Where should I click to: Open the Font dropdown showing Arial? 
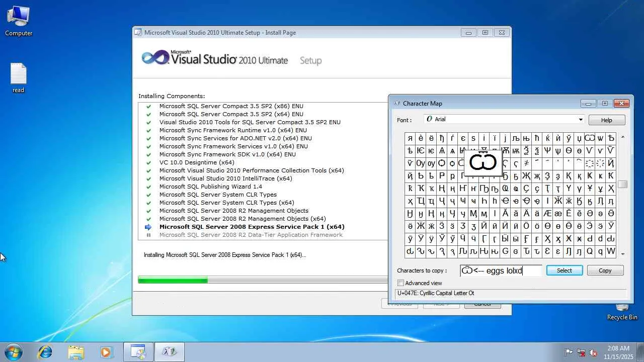[504, 120]
